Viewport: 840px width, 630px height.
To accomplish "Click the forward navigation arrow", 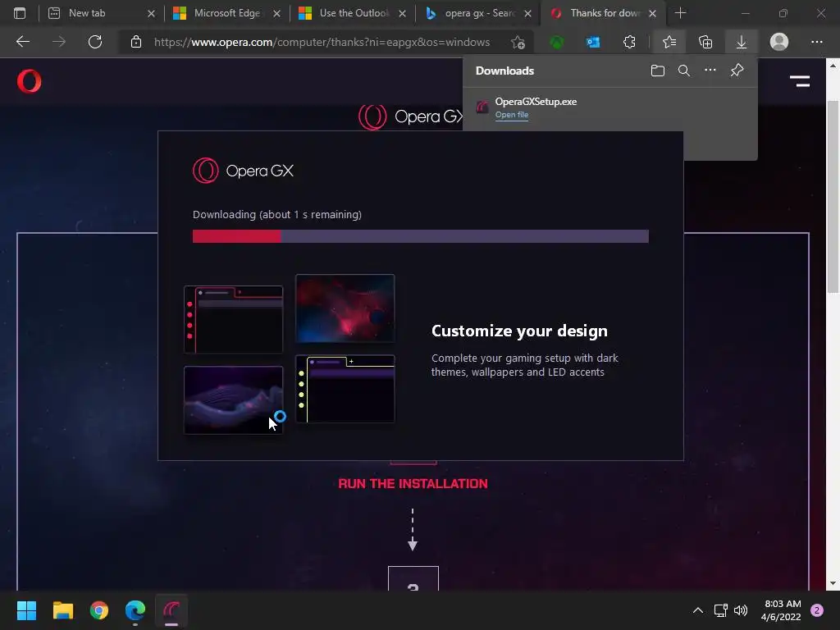I will (59, 42).
